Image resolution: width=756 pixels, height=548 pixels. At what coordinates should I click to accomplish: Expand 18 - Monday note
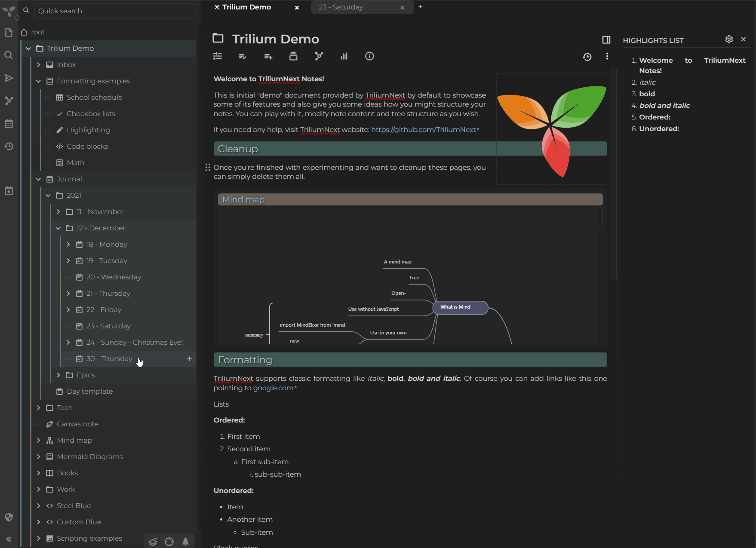[68, 244]
